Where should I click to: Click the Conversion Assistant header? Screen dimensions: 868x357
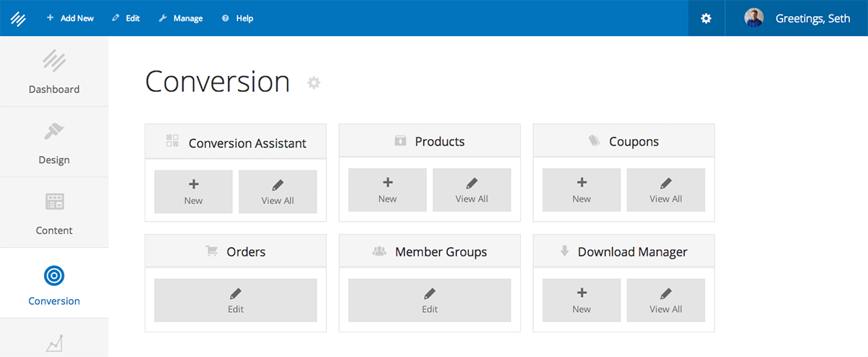point(236,141)
